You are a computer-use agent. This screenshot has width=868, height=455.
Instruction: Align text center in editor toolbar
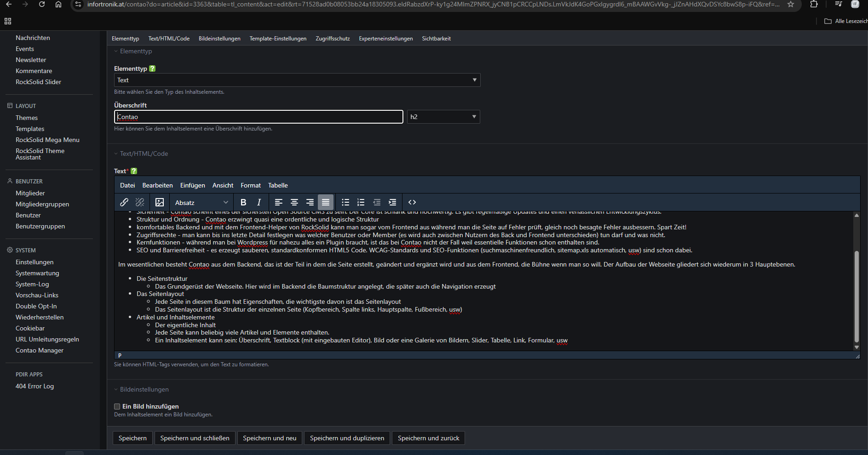click(x=294, y=202)
